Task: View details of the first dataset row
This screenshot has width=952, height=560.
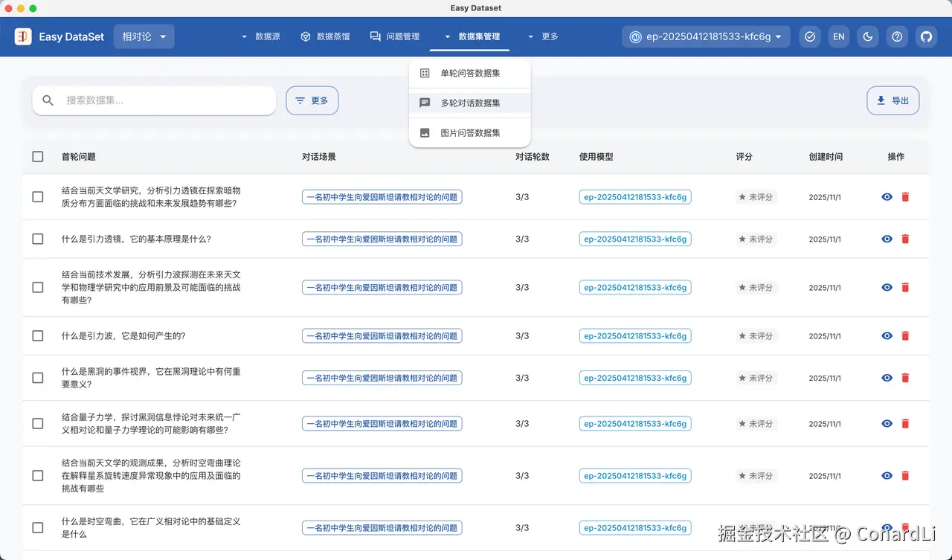Action: coord(887,197)
